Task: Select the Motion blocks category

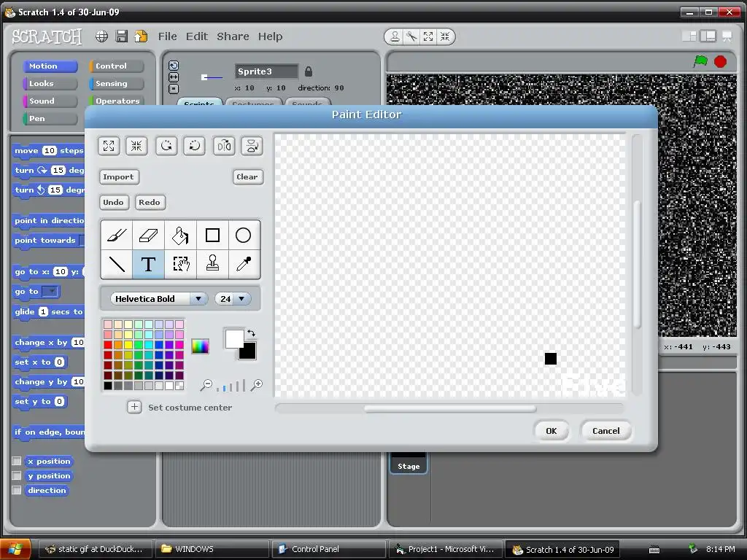Action: pyautogui.click(x=50, y=66)
